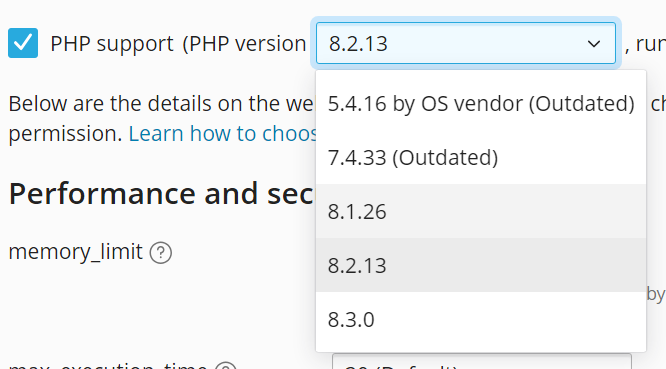666x369 pixels.
Task: Click the PHP support label text
Action: [112, 44]
